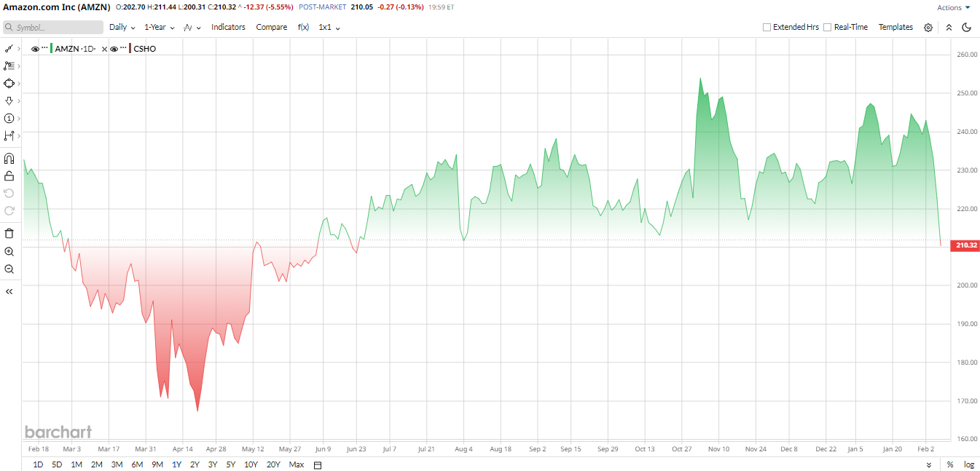The width and height of the screenshot is (980, 471).
Task: Open CSHO indicator more options dots
Action: [x=123, y=49]
